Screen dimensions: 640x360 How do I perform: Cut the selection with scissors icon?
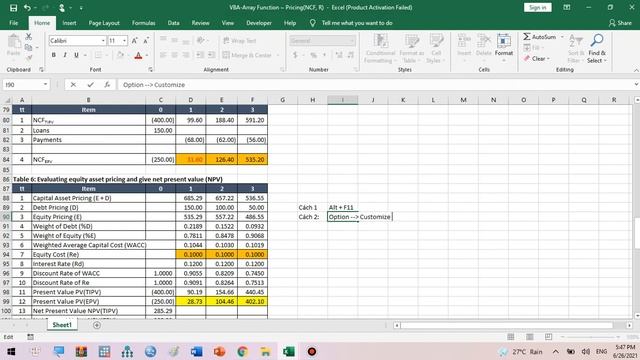pyautogui.click(x=29, y=37)
